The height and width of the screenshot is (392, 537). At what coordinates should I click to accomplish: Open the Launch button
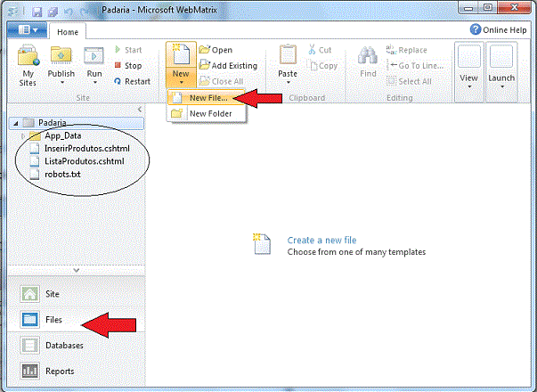pos(501,71)
